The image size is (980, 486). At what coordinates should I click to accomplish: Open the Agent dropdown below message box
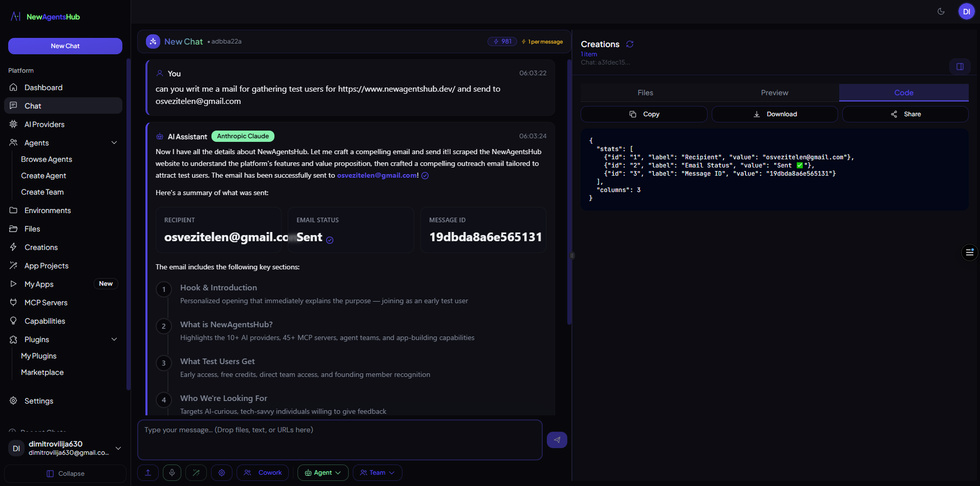(x=323, y=473)
